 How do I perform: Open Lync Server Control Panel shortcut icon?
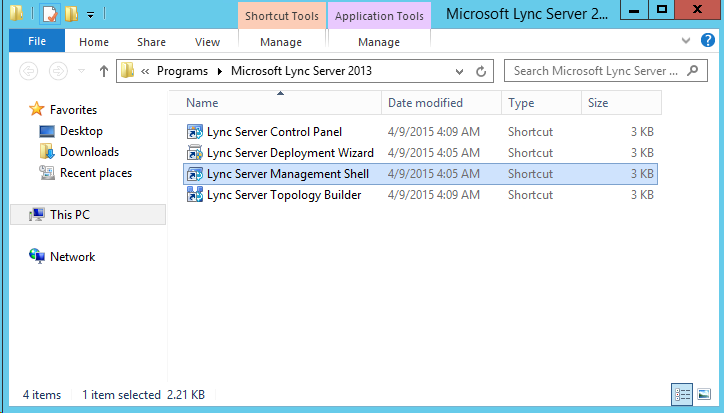tap(195, 132)
